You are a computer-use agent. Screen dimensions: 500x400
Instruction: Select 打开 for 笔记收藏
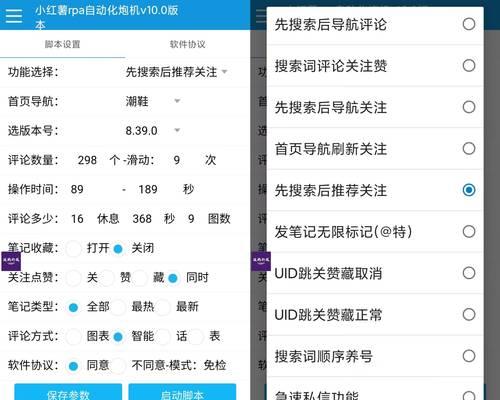[x=74, y=248]
